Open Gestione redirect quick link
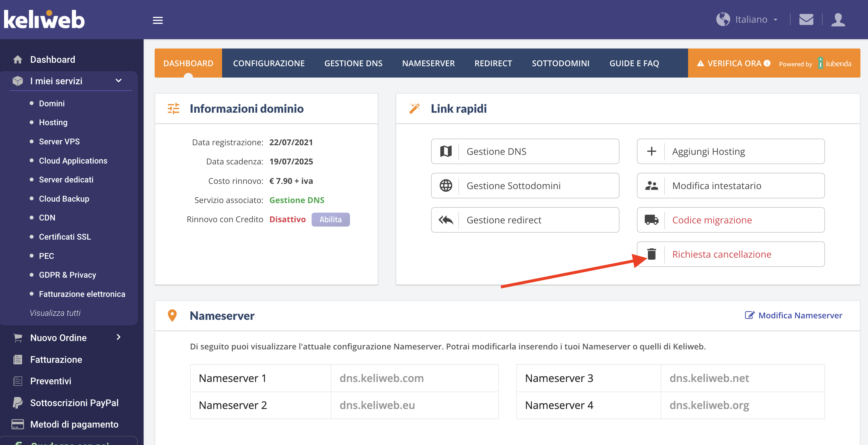Image resolution: width=868 pixels, height=445 pixels. (525, 220)
